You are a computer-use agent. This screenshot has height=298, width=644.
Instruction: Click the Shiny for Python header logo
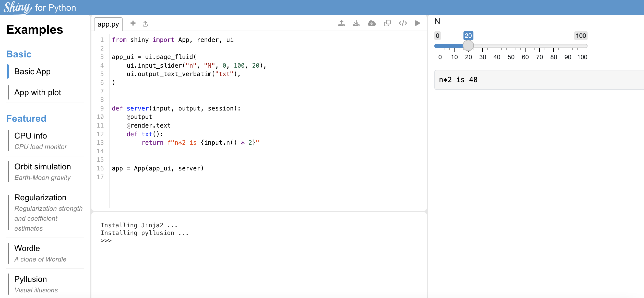[40, 7]
